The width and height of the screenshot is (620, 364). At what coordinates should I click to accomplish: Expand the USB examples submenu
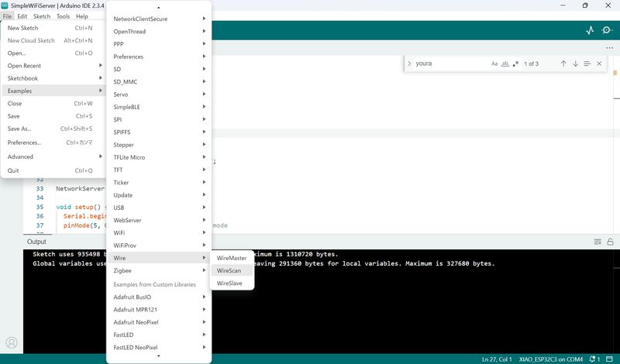(159, 208)
